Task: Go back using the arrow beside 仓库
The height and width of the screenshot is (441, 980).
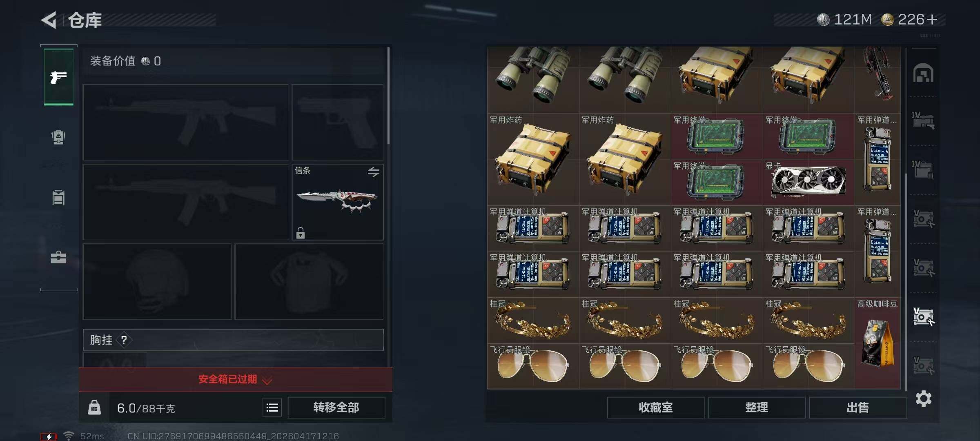Action: click(49, 20)
